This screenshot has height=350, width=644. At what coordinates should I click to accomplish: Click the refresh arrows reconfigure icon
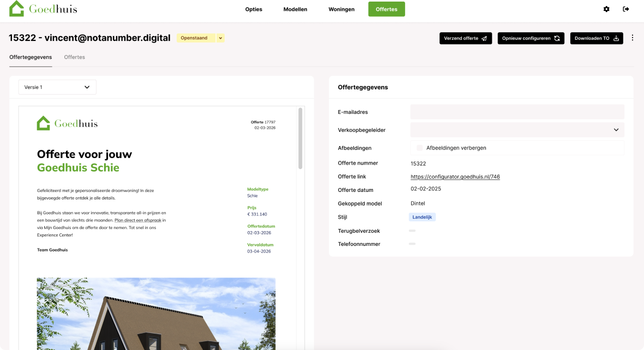pos(557,38)
